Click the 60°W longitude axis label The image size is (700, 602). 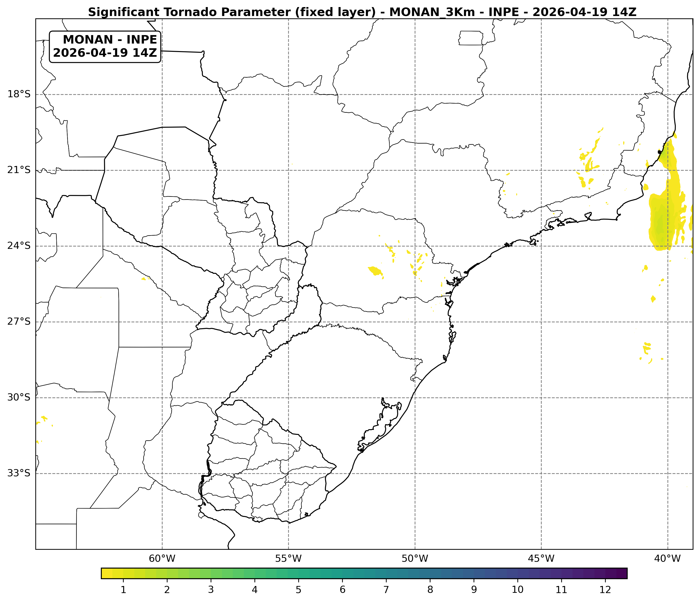tap(162, 559)
